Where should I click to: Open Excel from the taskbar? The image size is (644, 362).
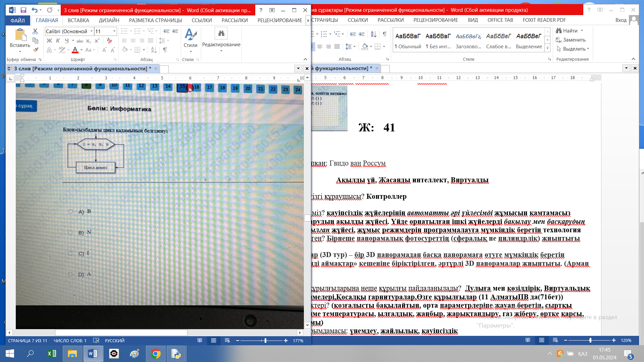click(52, 354)
